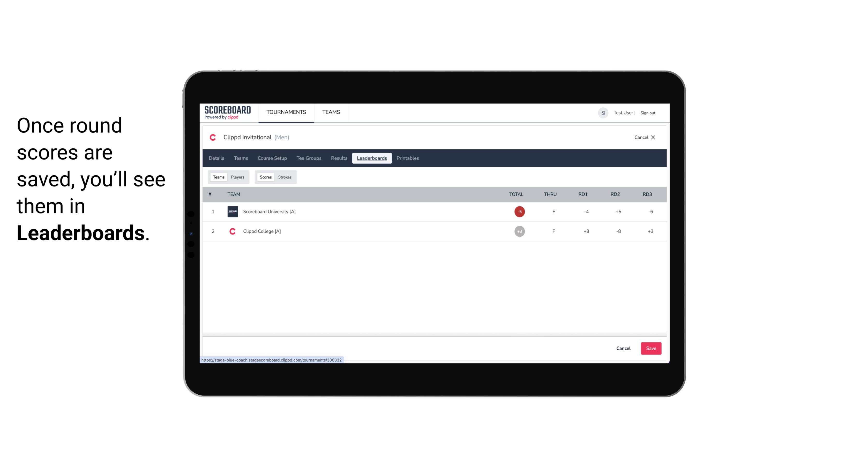Open the Details tab
The height and width of the screenshot is (467, 868).
tap(216, 158)
